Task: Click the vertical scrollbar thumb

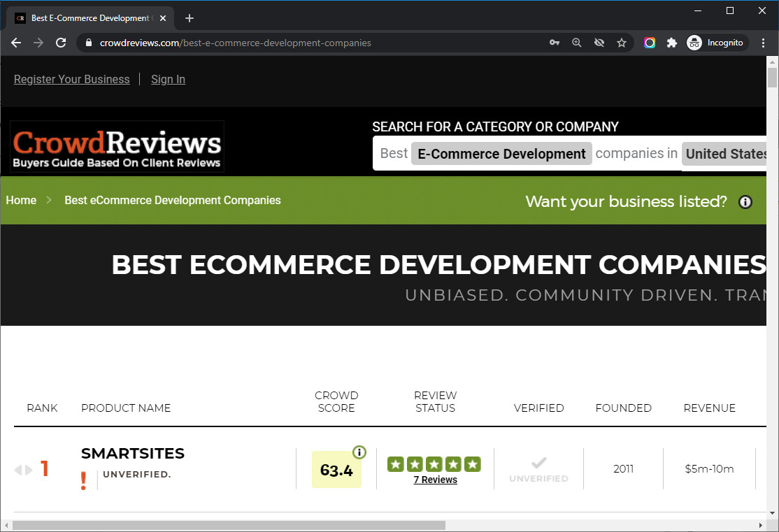Action: tap(772, 78)
